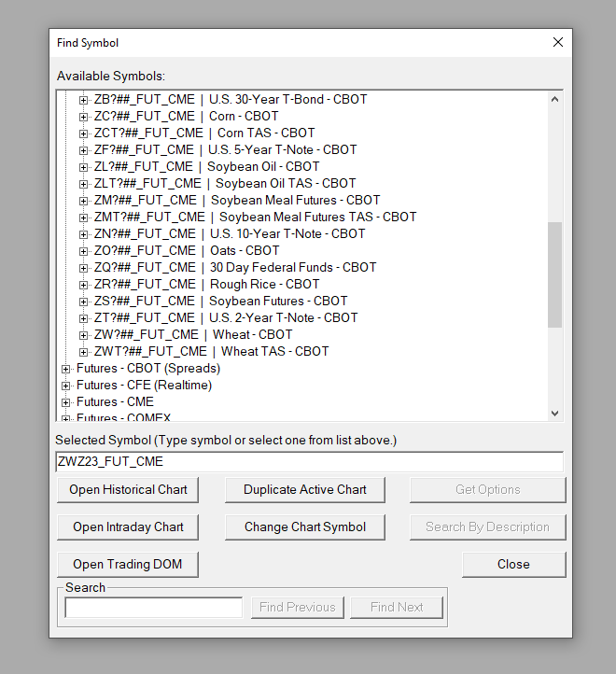Select the Futures - CFE (Realtime) category
This screenshot has width=616, height=674.
[x=144, y=385]
